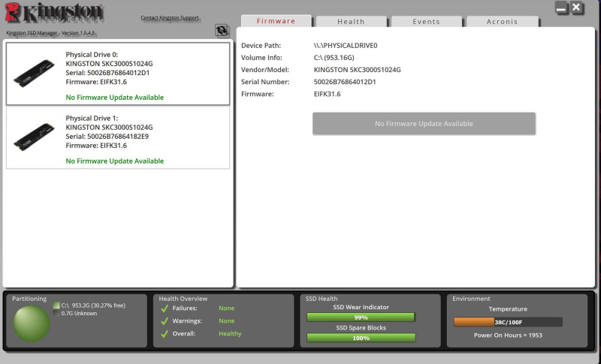This screenshot has height=364, width=601.
Task: Click the Unknown partition legend color box
Action: click(x=56, y=314)
